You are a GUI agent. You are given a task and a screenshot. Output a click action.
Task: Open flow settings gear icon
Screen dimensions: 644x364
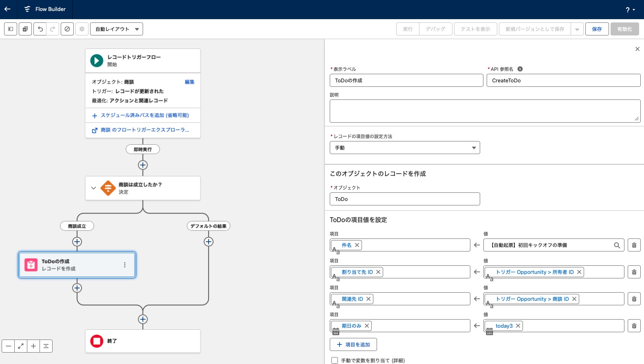pyautogui.click(x=82, y=29)
